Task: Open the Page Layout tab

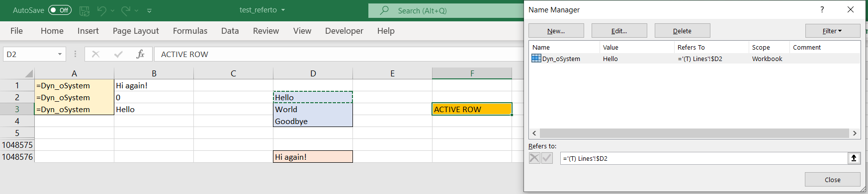Action: pos(136,31)
